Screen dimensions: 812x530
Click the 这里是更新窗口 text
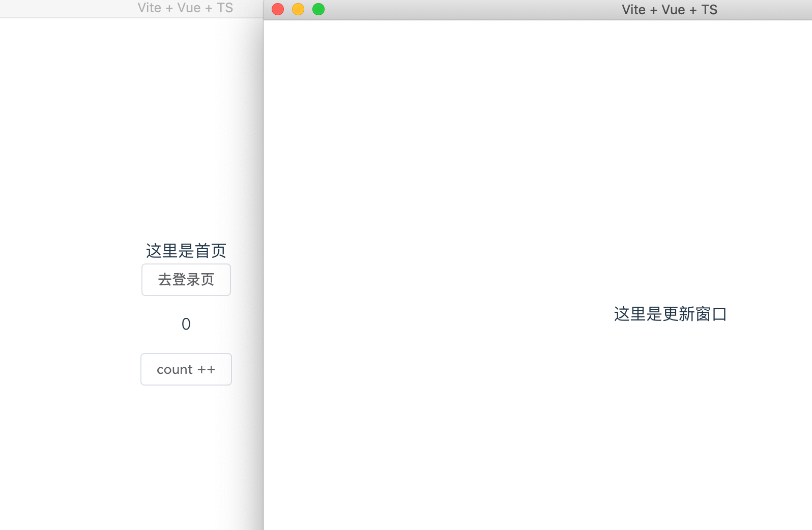point(670,314)
